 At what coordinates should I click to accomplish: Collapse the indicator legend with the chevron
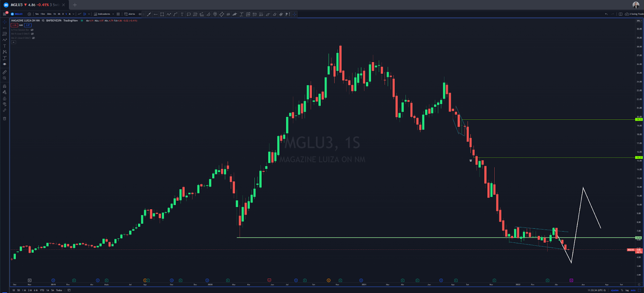13,42
